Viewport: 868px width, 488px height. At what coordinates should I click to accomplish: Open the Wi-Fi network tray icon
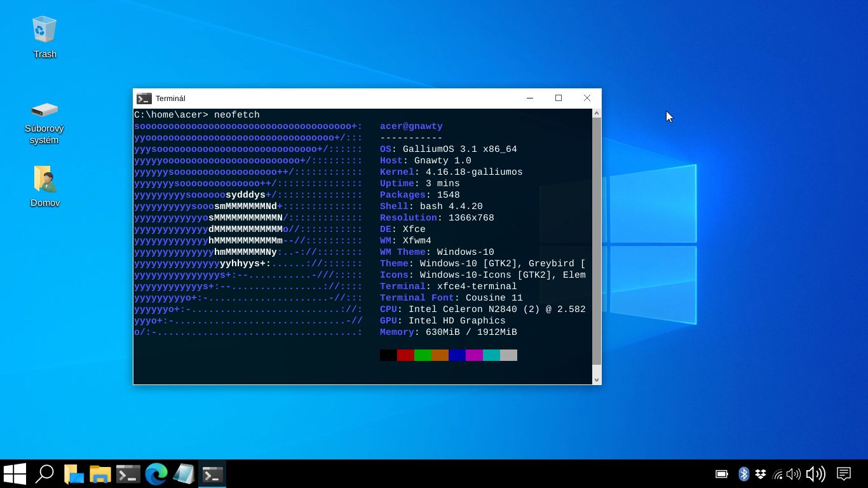coord(778,474)
